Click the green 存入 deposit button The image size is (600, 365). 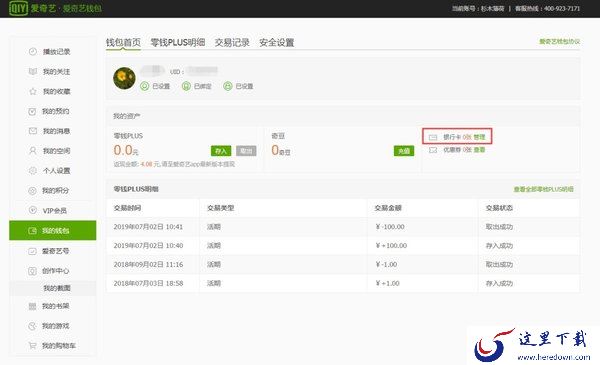(x=221, y=151)
